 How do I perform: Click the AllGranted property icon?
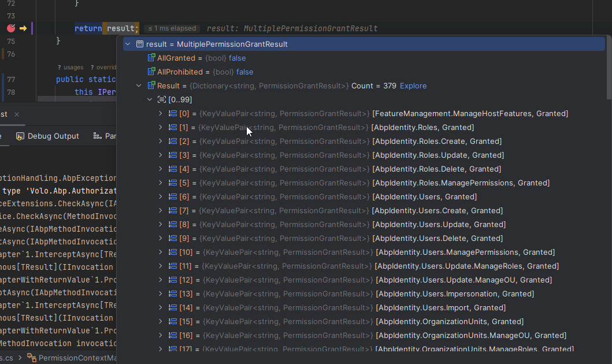point(152,58)
